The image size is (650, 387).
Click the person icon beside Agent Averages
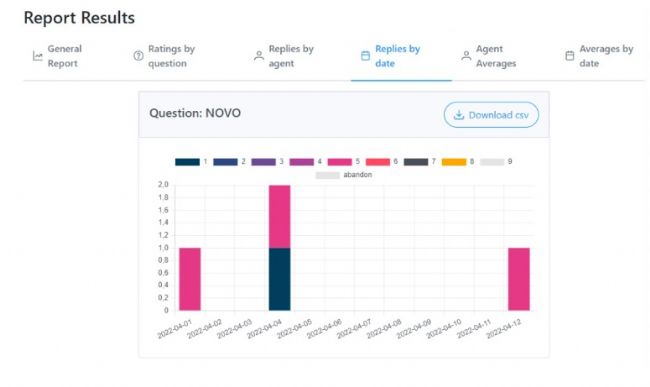(466, 56)
